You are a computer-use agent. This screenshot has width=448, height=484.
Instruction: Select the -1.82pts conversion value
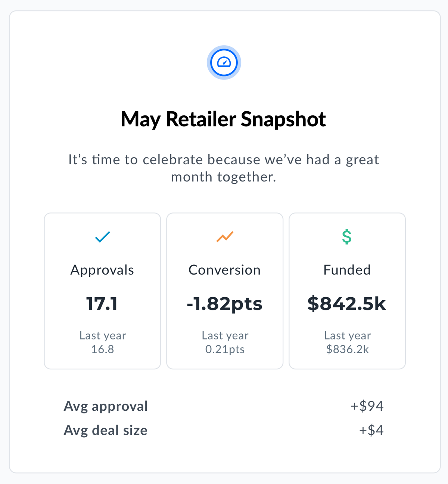(x=224, y=304)
